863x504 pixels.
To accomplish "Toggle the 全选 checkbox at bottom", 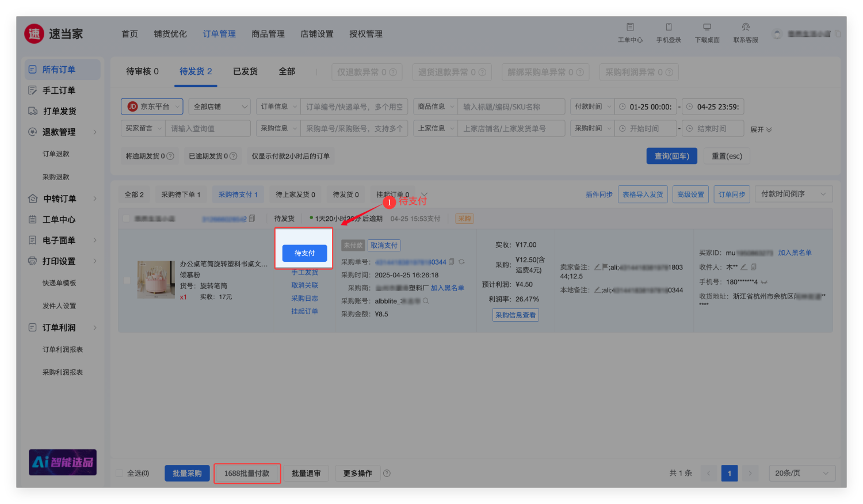I will point(120,474).
